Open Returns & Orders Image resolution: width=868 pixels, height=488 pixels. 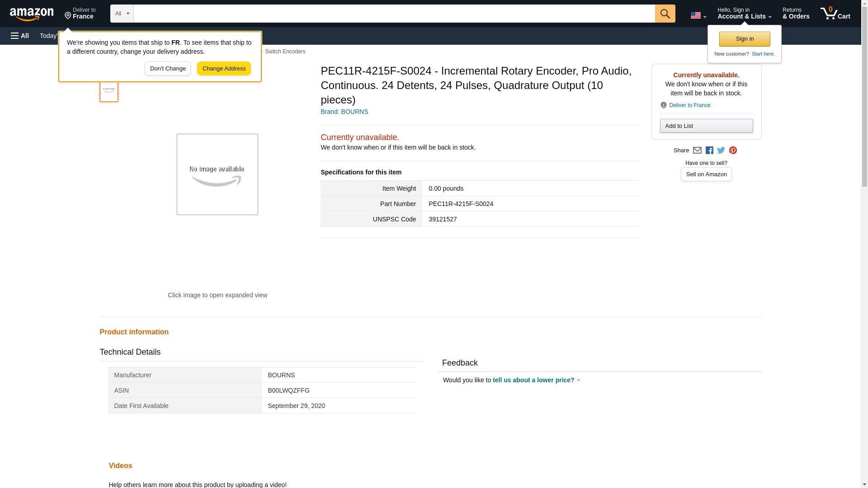(x=796, y=14)
